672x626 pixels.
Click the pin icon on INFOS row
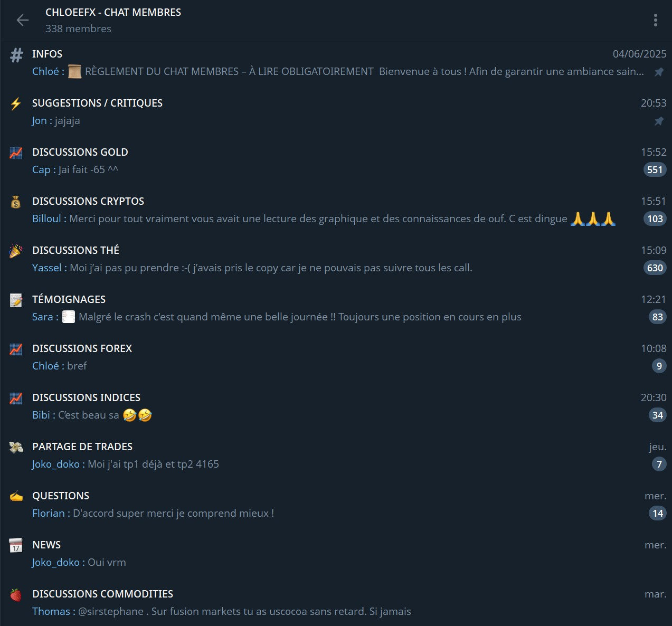659,72
